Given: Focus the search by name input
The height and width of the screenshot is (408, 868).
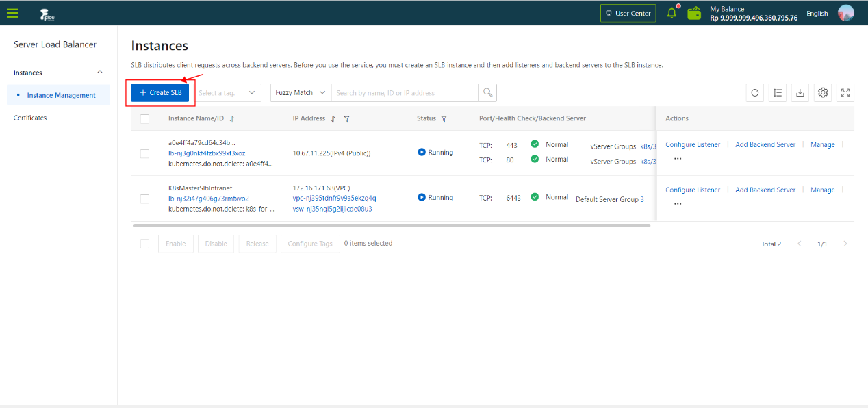Looking at the screenshot, I should tap(405, 92).
